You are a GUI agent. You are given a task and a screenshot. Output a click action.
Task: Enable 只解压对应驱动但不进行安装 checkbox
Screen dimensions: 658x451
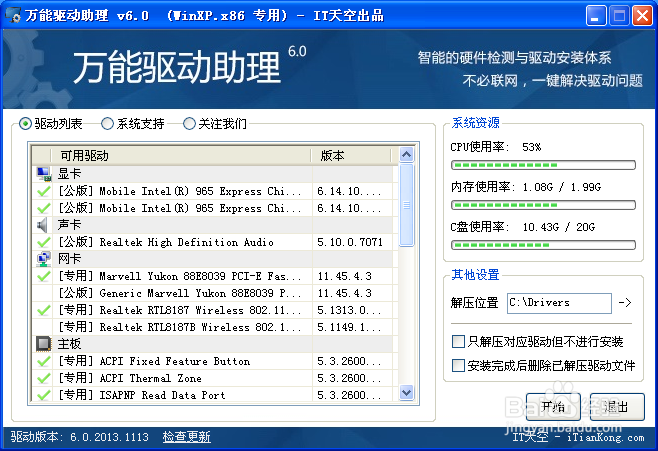(x=458, y=342)
